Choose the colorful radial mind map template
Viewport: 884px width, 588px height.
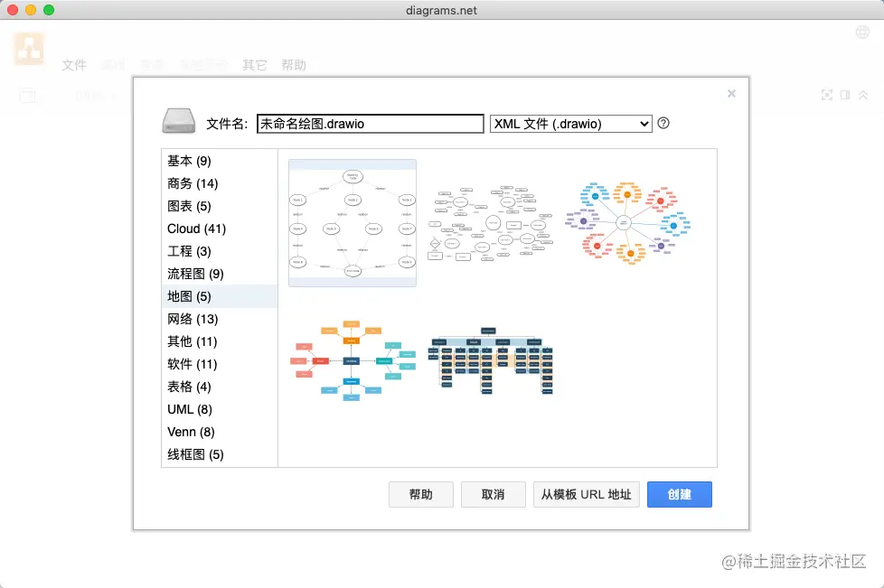point(628,223)
